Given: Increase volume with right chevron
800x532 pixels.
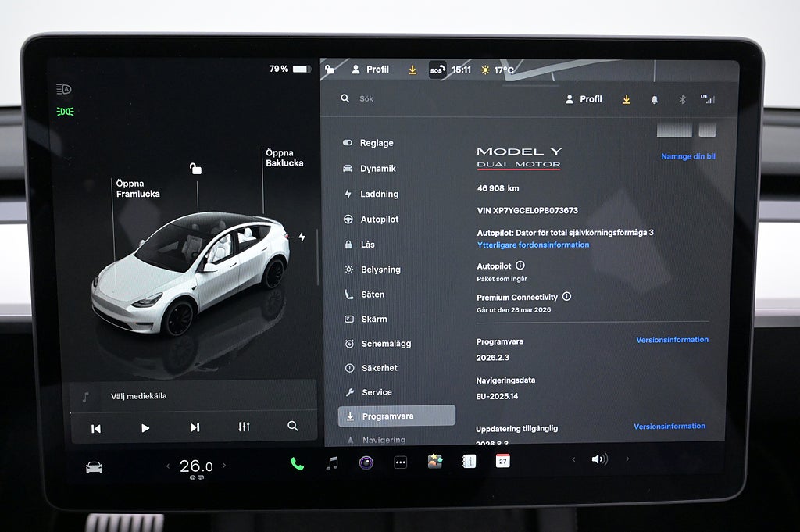Looking at the screenshot, I should click(x=627, y=459).
